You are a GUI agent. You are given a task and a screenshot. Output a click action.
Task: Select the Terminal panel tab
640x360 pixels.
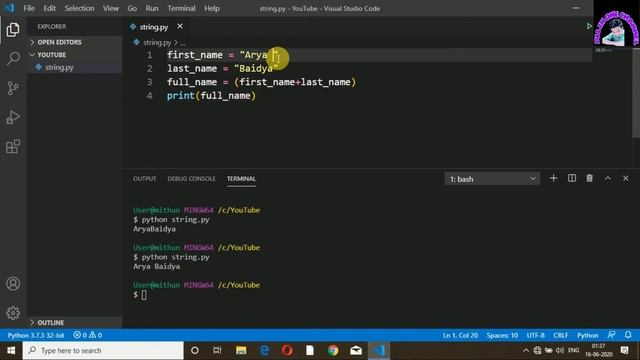click(x=241, y=179)
